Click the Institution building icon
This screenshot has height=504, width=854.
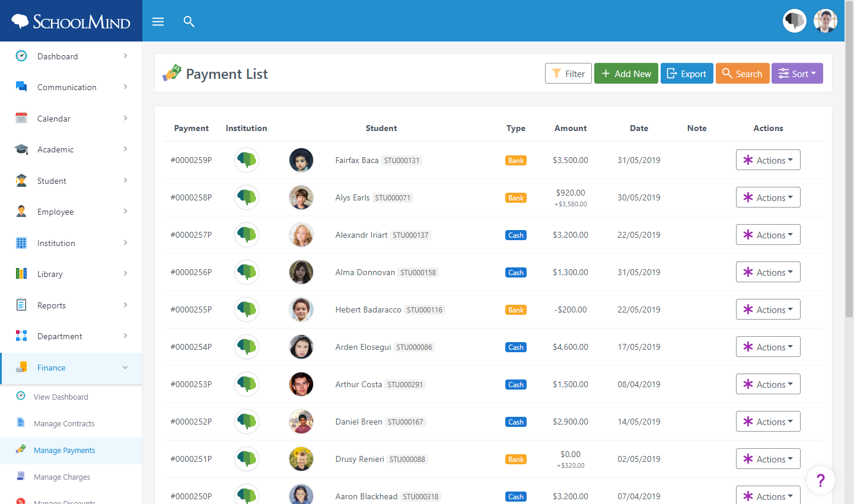point(21,243)
